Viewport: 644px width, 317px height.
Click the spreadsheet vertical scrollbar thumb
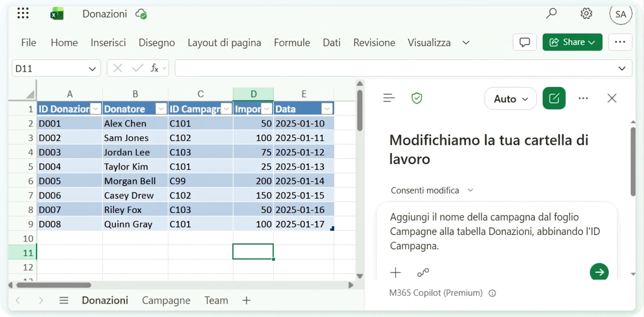(x=360, y=111)
